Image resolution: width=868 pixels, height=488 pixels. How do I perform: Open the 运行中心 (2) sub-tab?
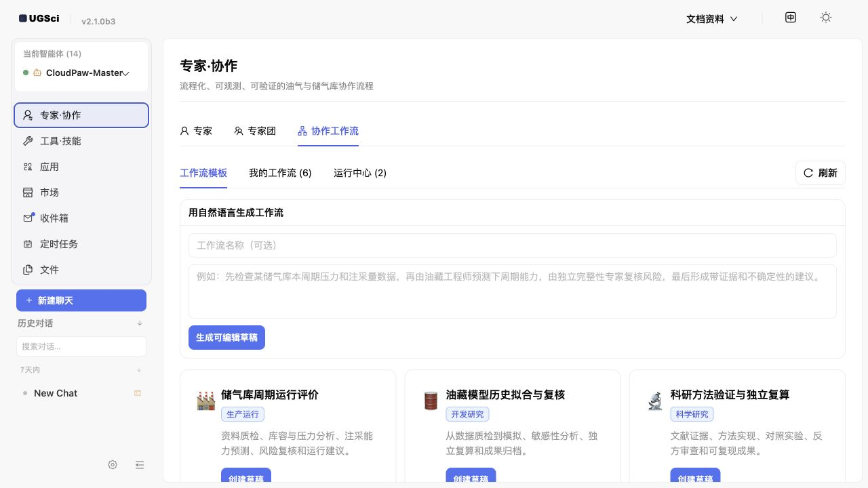coord(360,173)
